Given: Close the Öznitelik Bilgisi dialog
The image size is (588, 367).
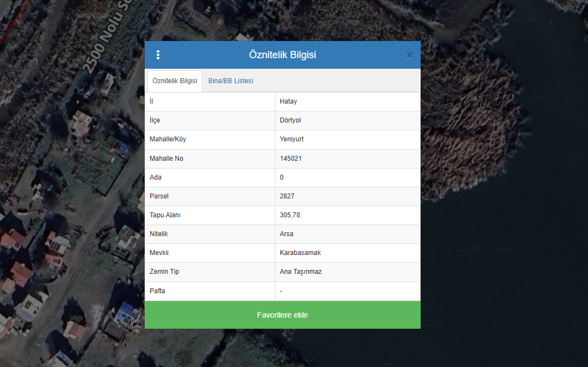Looking at the screenshot, I should [409, 55].
